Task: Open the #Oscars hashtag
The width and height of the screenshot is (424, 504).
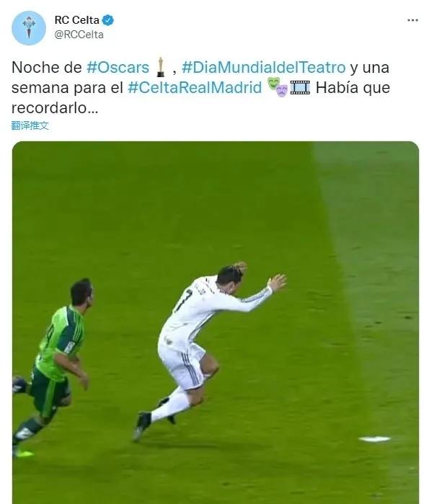Action: 118,68
